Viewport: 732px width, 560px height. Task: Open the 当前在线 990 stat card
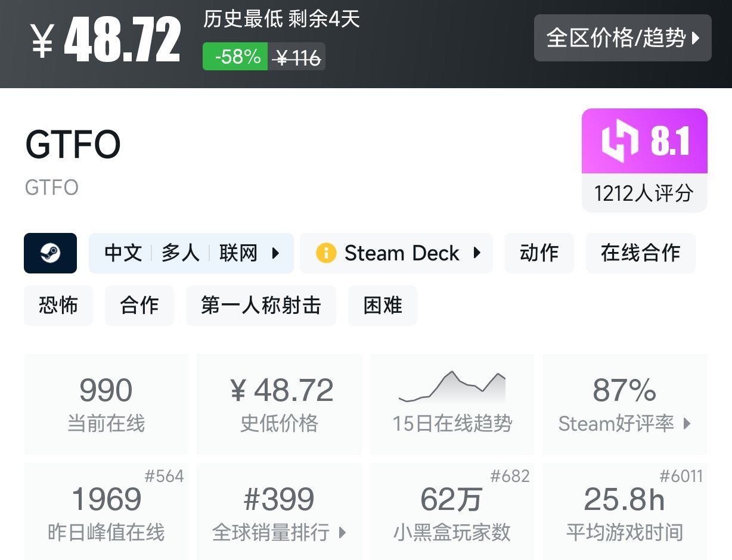click(106, 404)
